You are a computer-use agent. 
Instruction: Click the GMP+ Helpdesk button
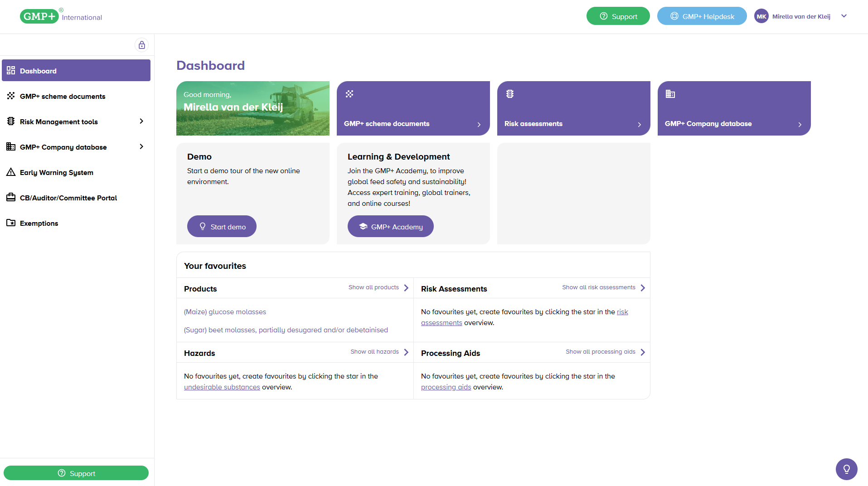702,16
